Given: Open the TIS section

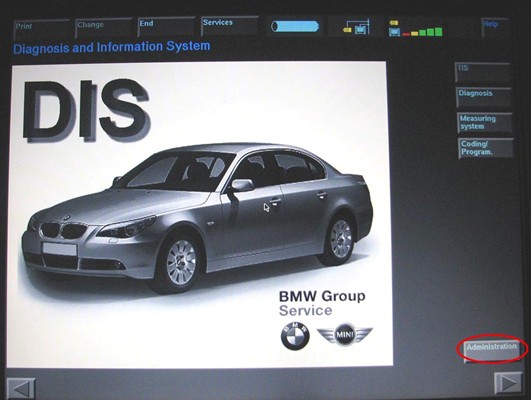Looking at the screenshot, I should tap(482, 72).
